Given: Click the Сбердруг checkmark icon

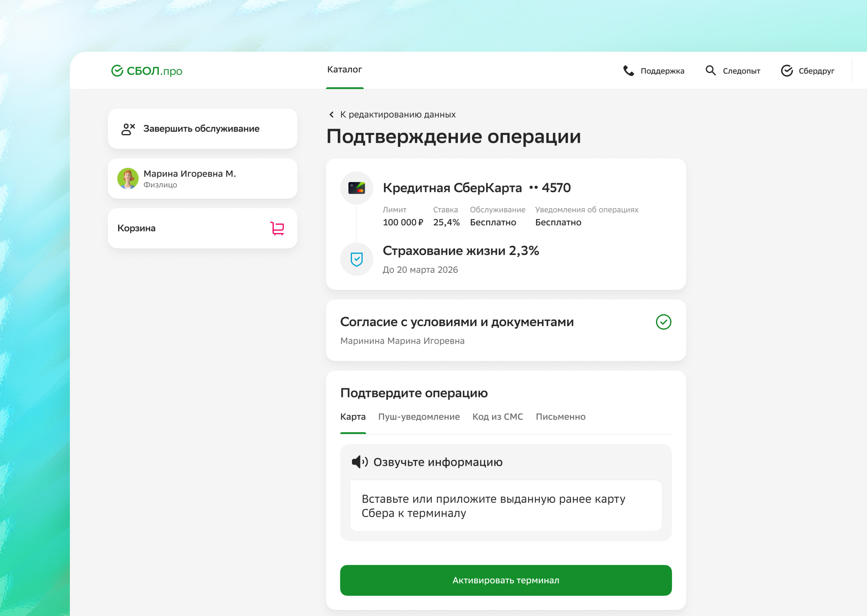Looking at the screenshot, I should point(786,71).
